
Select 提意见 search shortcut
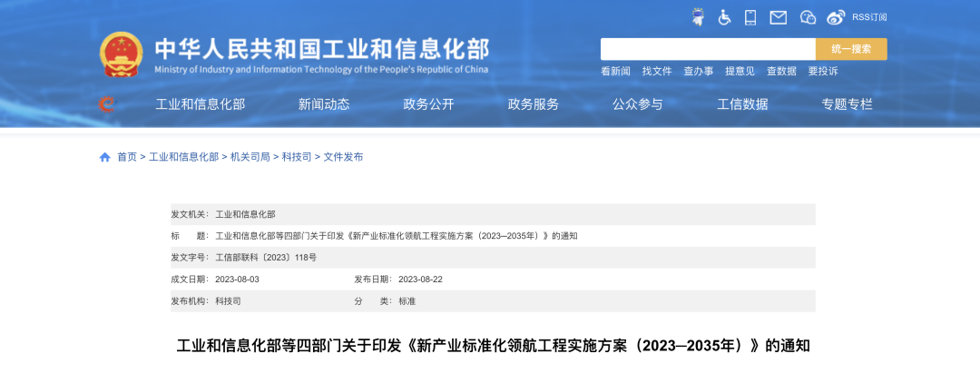(x=740, y=71)
